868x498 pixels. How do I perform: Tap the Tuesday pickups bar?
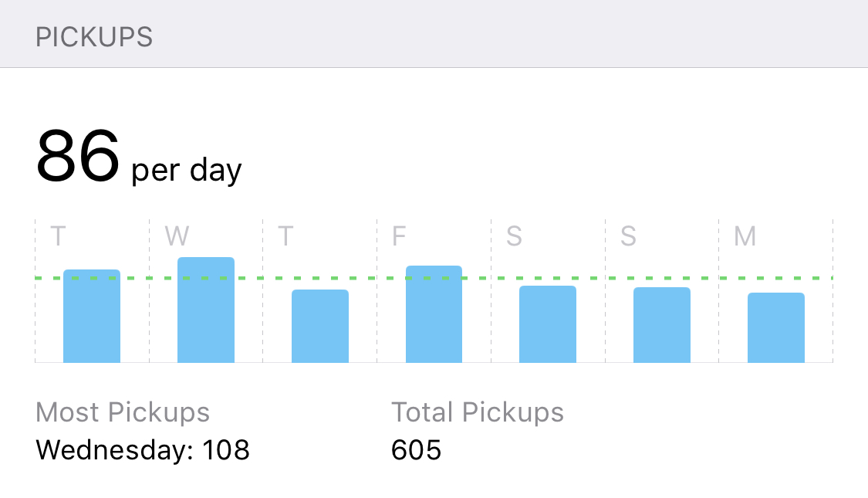[92, 316]
